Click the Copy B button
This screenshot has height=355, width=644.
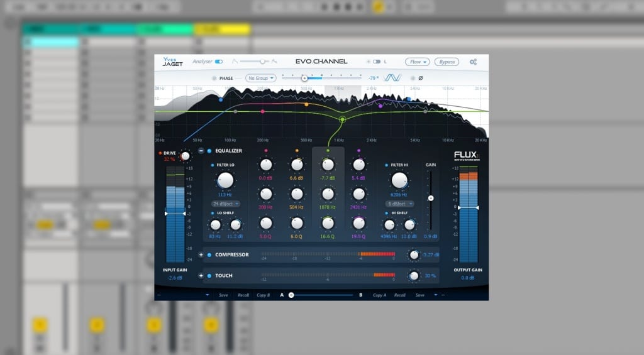[x=264, y=295]
